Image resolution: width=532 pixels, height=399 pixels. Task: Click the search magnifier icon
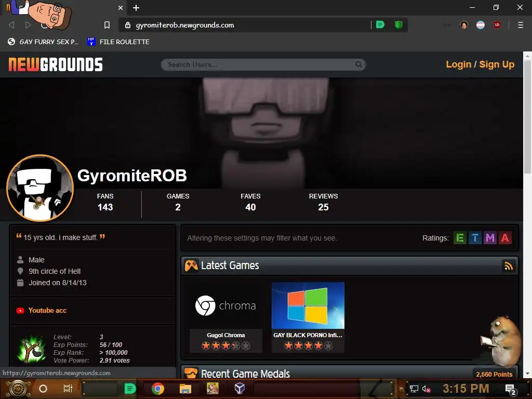pos(358,64)
